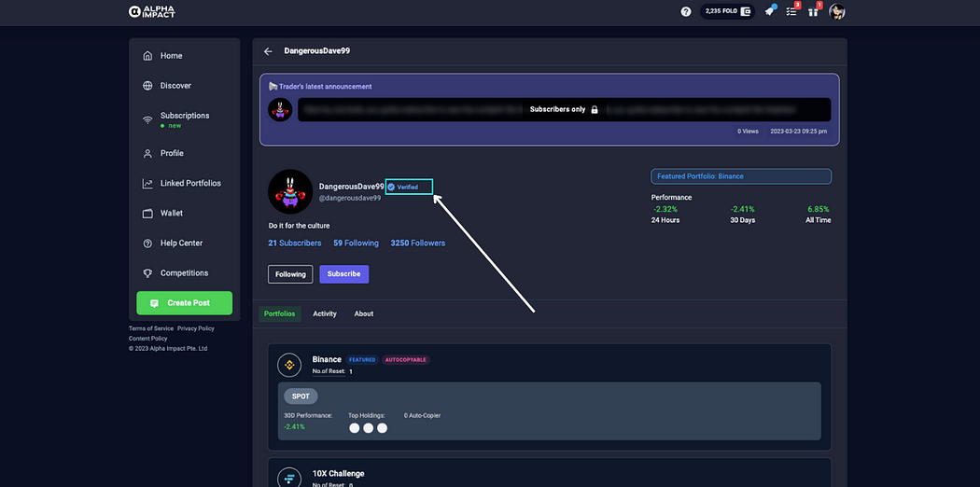Viewport: 980px width, 487px height.
Task: Click the FEATURED tag on Binance
Action: pos(362,359)
